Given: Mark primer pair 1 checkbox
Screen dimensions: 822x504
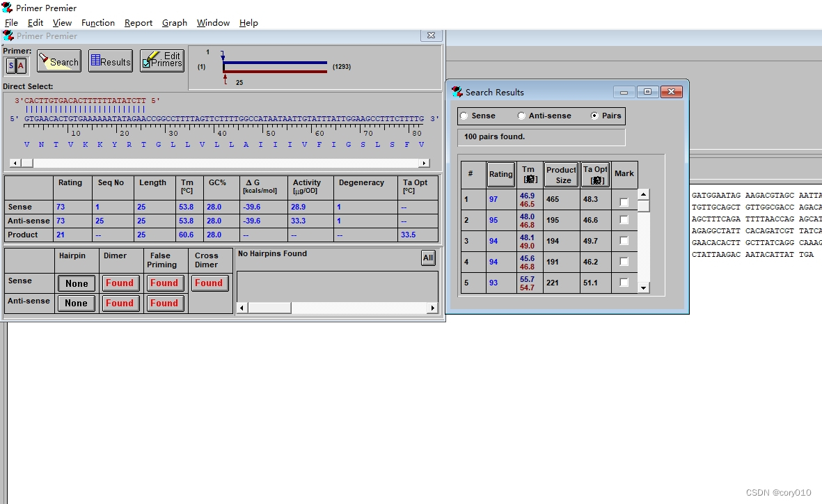Looking at the screenshot, I should (x=624, y=202).
